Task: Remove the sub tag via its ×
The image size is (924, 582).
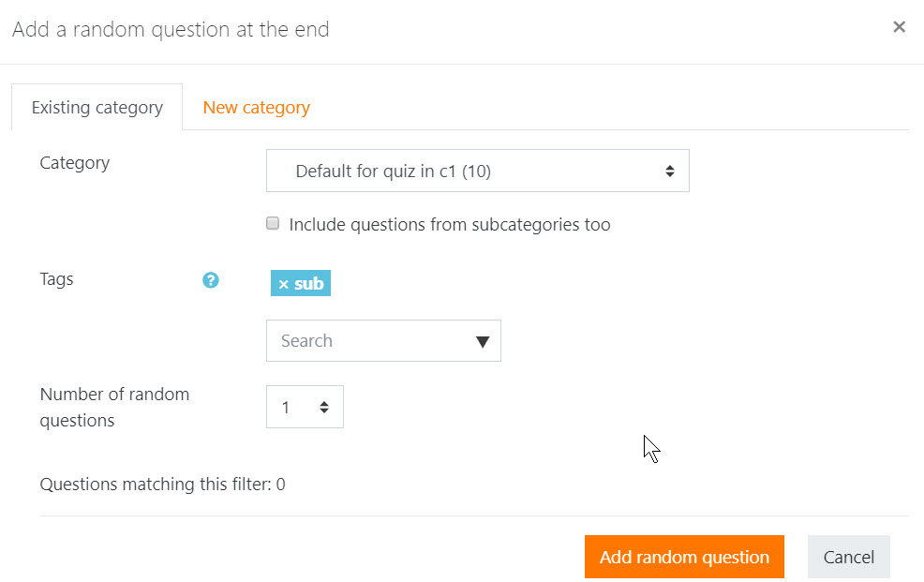Action: click(283, 285)
